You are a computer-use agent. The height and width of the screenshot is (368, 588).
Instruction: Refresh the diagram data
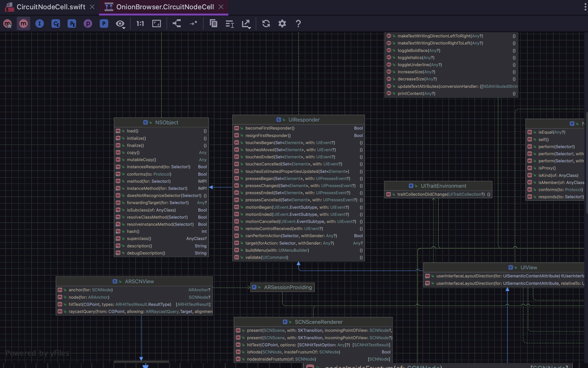(266, 24)
